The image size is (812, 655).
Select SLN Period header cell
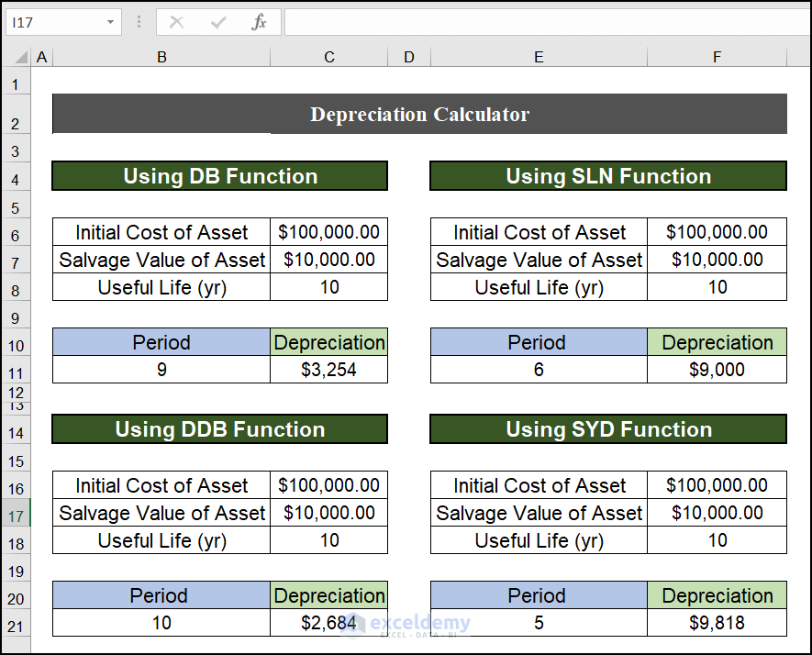[539, 342]
